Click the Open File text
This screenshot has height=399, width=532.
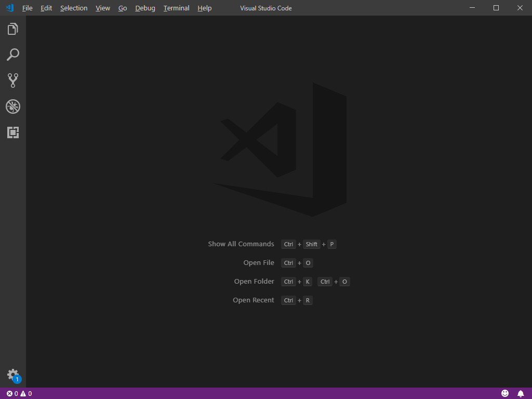coord(259,262)
